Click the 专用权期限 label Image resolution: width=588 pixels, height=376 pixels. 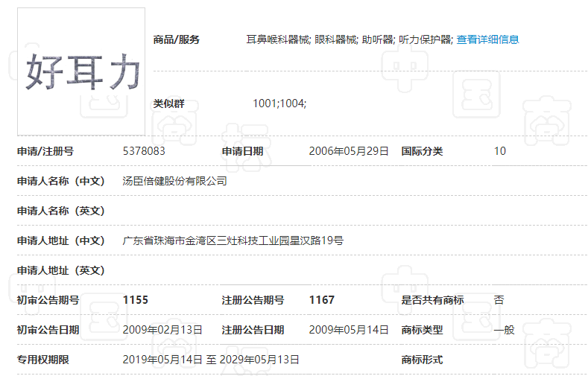coord(43,360)
